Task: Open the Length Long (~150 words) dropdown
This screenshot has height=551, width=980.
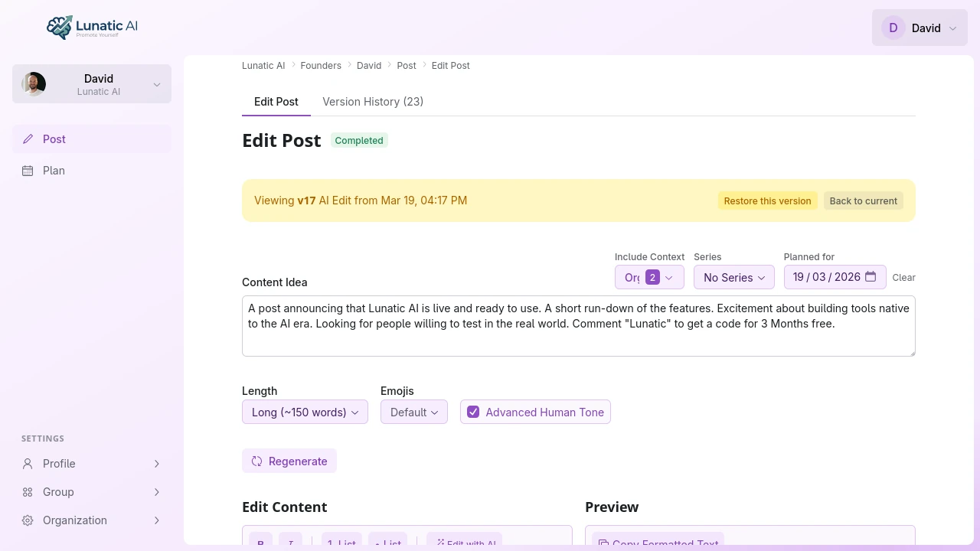Action: [x=305, y=412]
